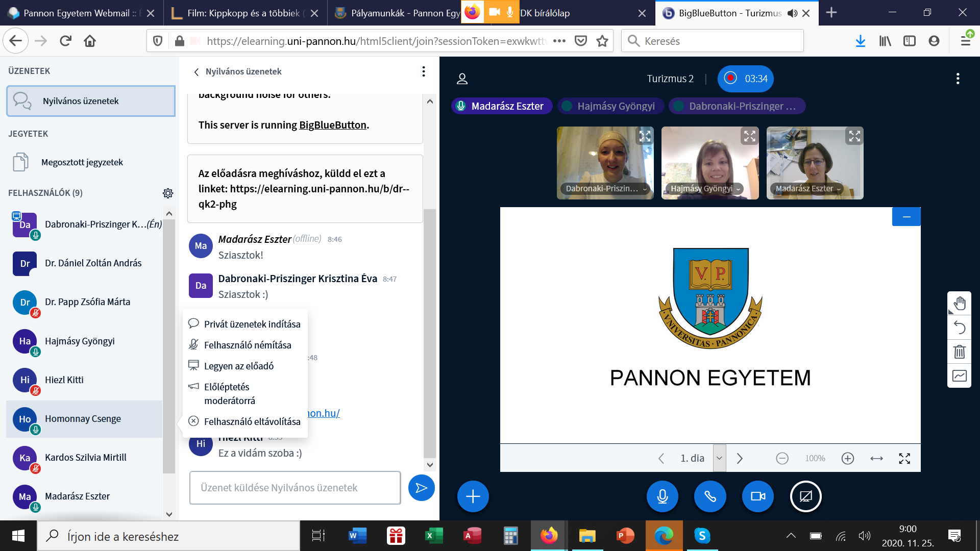This screenshot has width=980, height=551.
Task: Select Felhasználó némítása menu item
Action: pos(247,345)
